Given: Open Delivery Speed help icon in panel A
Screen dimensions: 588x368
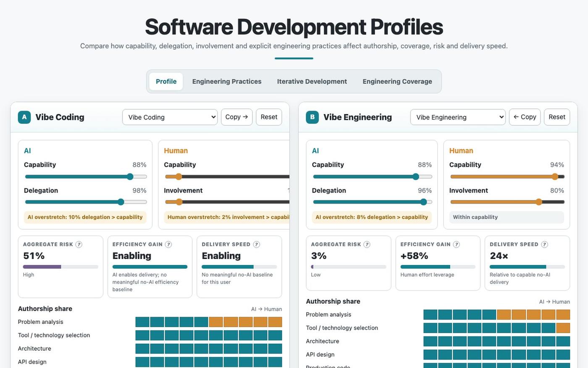Looking at the screenshot, I should (x=257, y=244).
